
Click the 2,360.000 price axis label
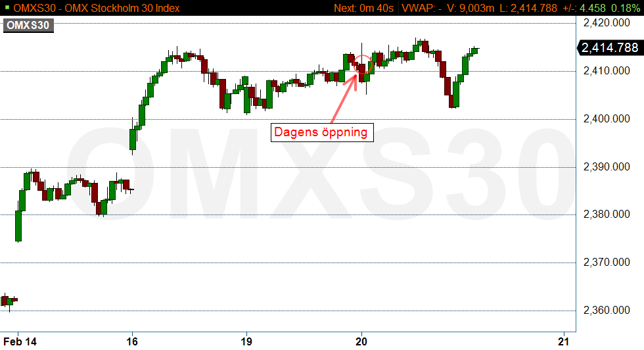tap(607, 310)
